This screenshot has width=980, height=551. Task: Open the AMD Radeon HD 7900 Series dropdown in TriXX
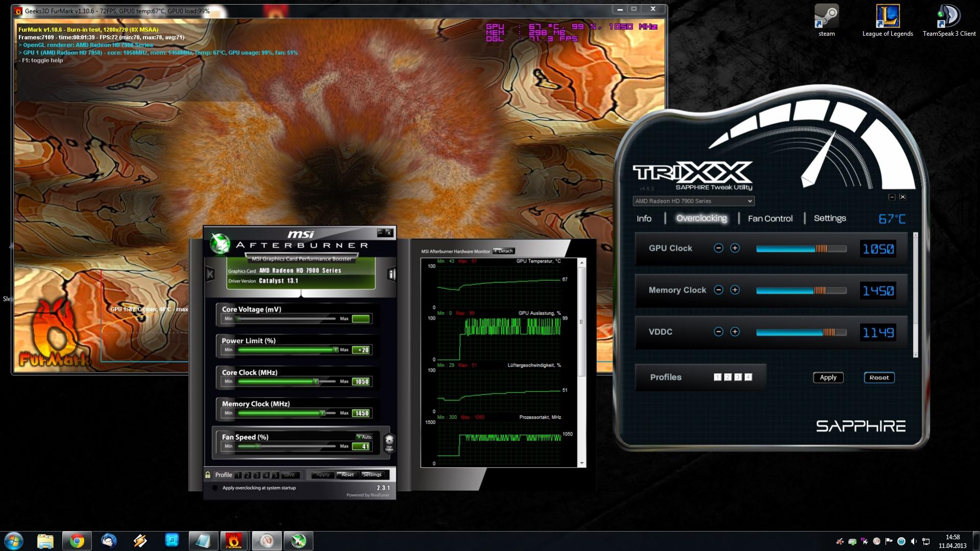[694, 201]
